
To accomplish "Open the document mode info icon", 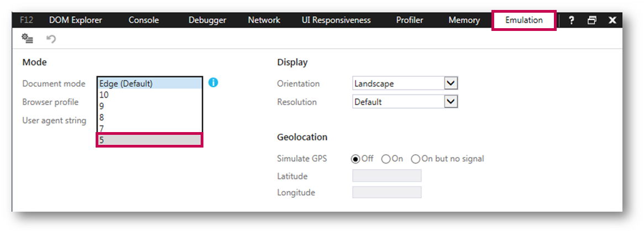I will 213,82.
